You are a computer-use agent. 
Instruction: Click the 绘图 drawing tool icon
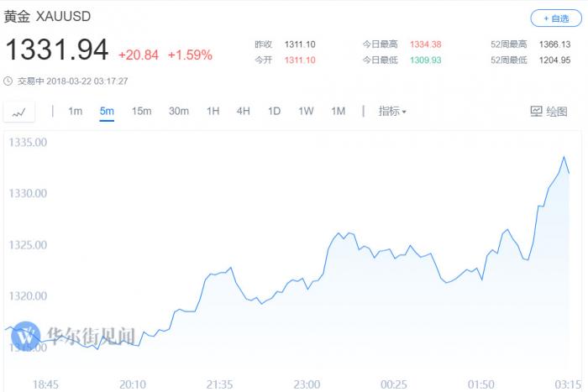point(538,112)
